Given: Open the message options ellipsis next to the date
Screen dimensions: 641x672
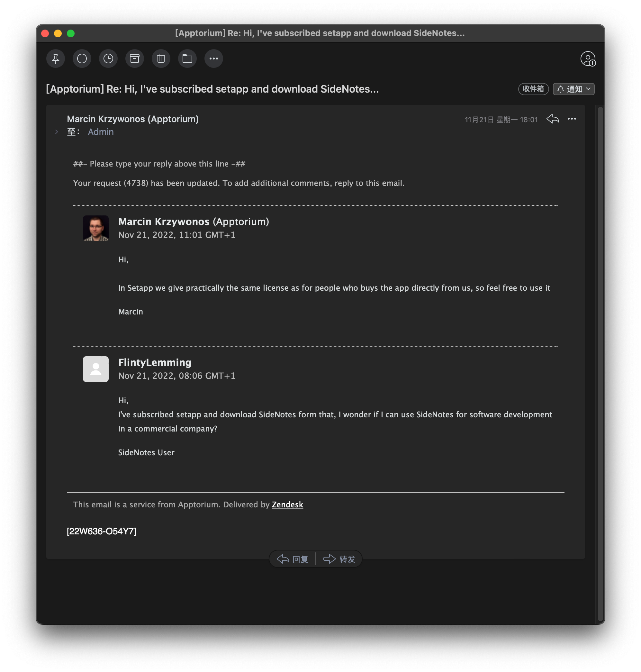Looking at the screenshot, I should [572, 119].
